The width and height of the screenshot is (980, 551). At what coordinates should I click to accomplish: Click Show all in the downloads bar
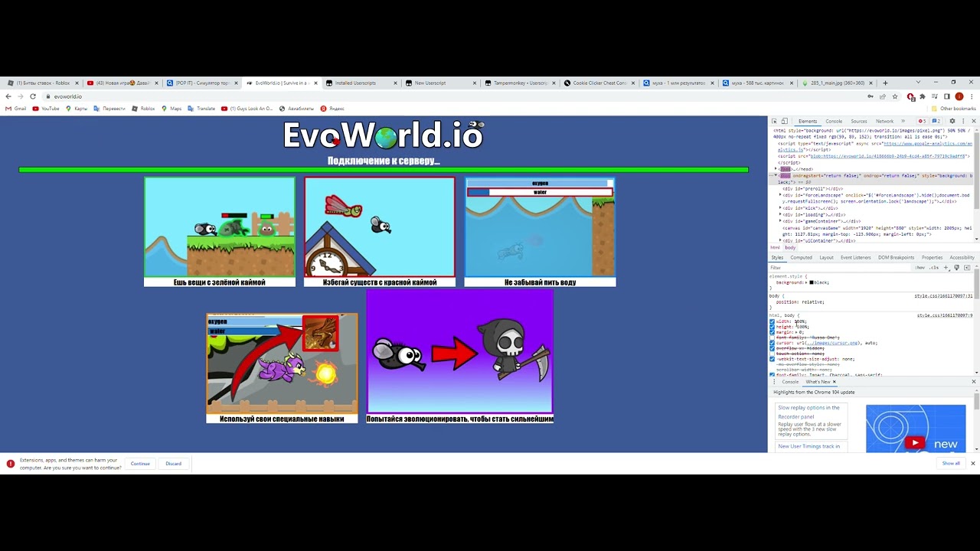click(951, 464)
